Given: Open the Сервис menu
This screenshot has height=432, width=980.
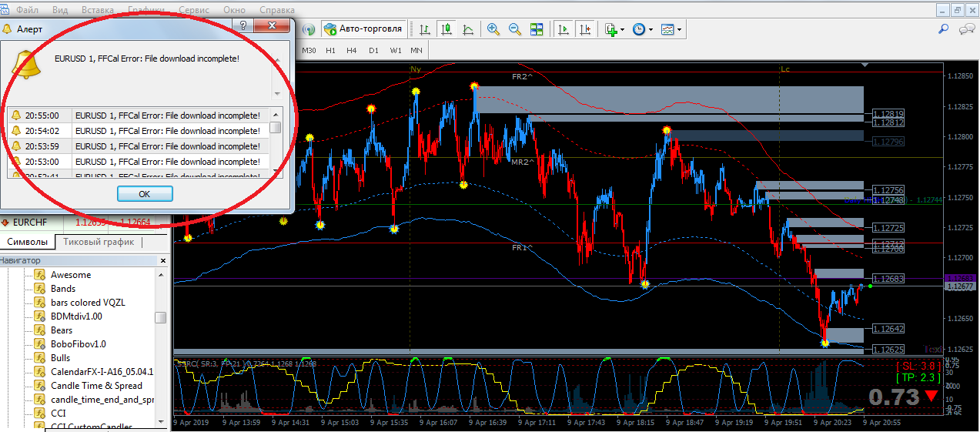Looking at the screenshot, I should (193, 11).
